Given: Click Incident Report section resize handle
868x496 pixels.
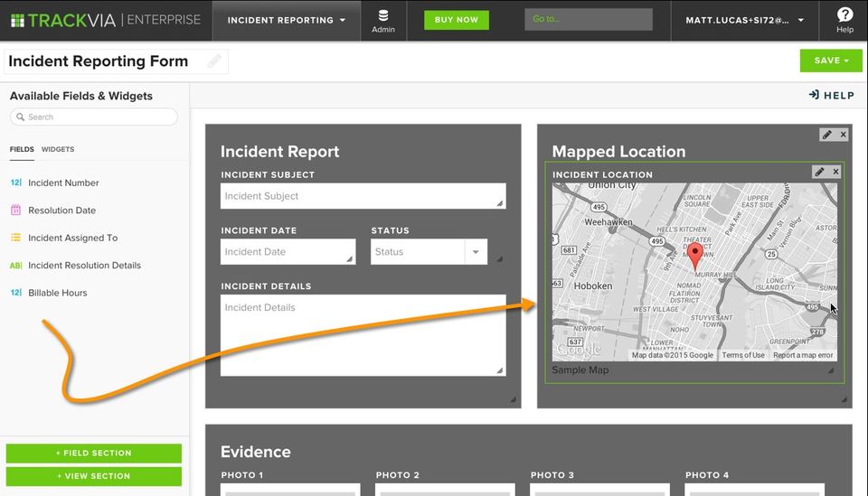Looking at the screenshot, I should [x=514, y=398].
